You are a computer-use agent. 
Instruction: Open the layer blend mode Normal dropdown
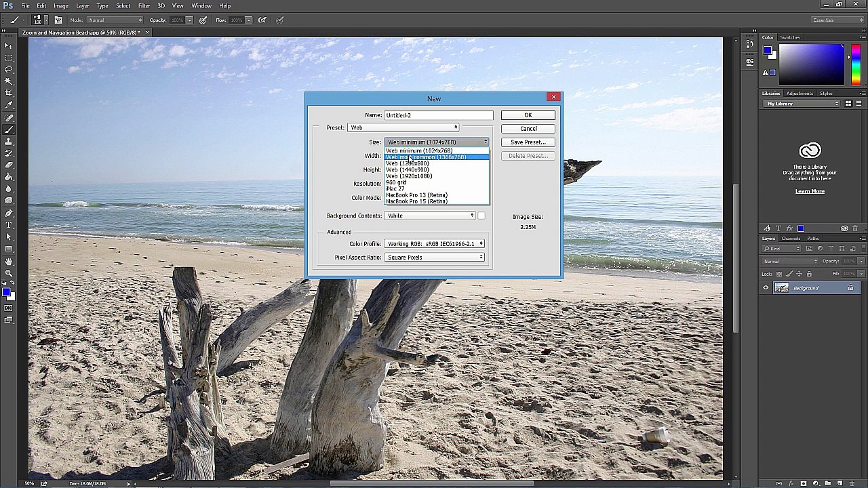pos(790,262)
